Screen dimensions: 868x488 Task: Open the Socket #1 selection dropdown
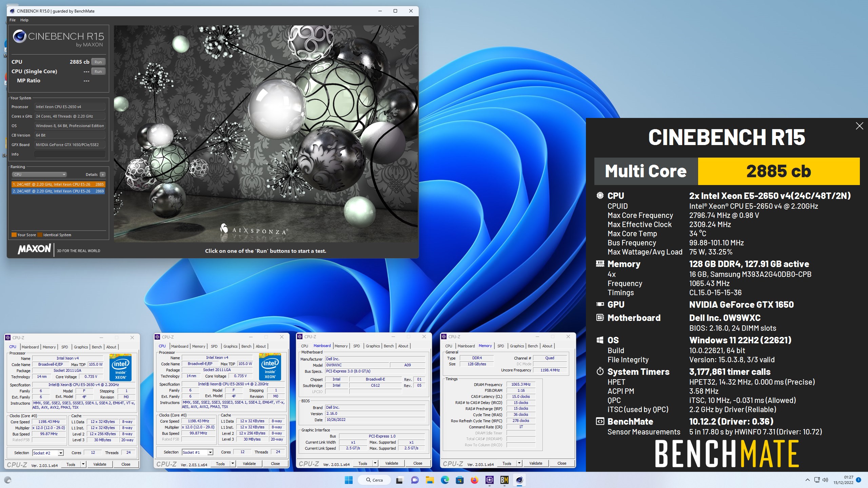197,452
